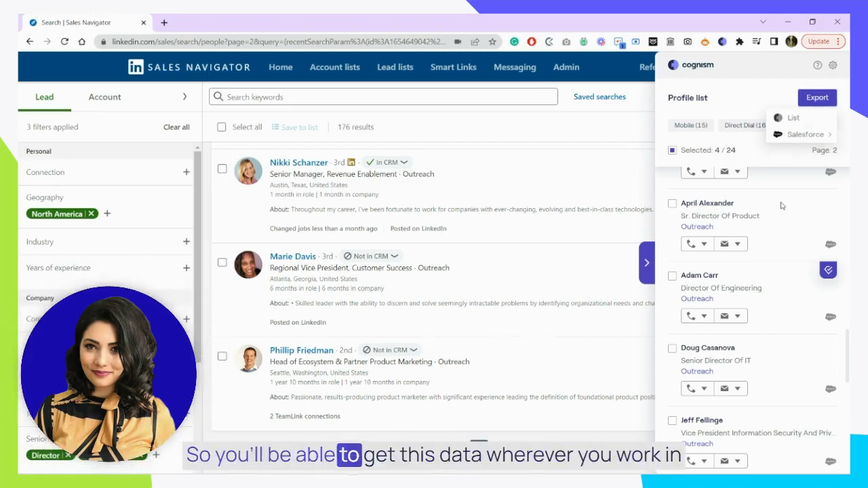Screen dimensions: 868x488
Task: Open the Chrome side panel icon
Action: [774, 41]
